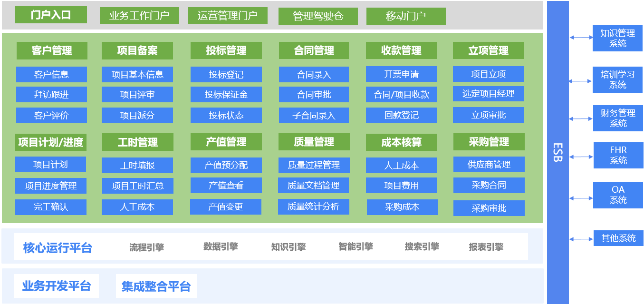Open the 集成整合平台 platform
The image size is (644, 305).
tap(157, 286)
